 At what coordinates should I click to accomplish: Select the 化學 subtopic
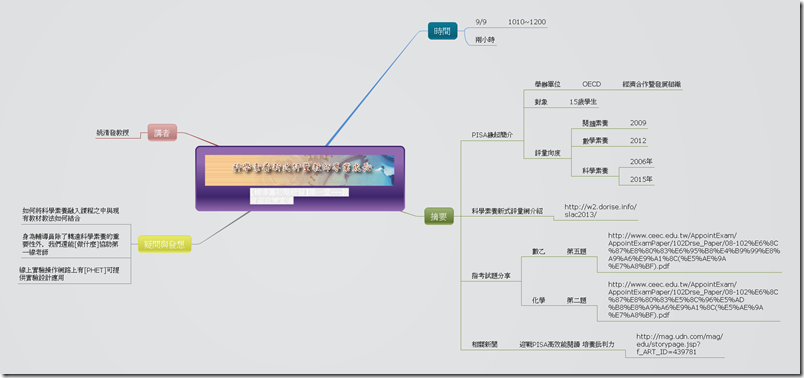click(539, 301)
